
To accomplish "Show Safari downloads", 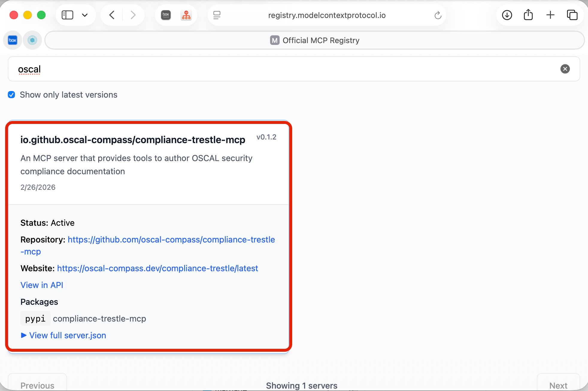I will pyautogui.click(x=507, y=15).
